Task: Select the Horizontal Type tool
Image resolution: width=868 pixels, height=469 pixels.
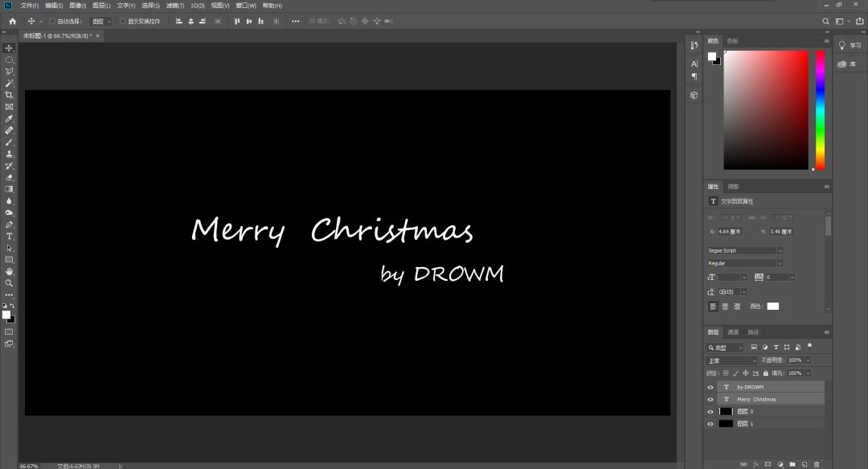Action: click(x=9, y=237)
